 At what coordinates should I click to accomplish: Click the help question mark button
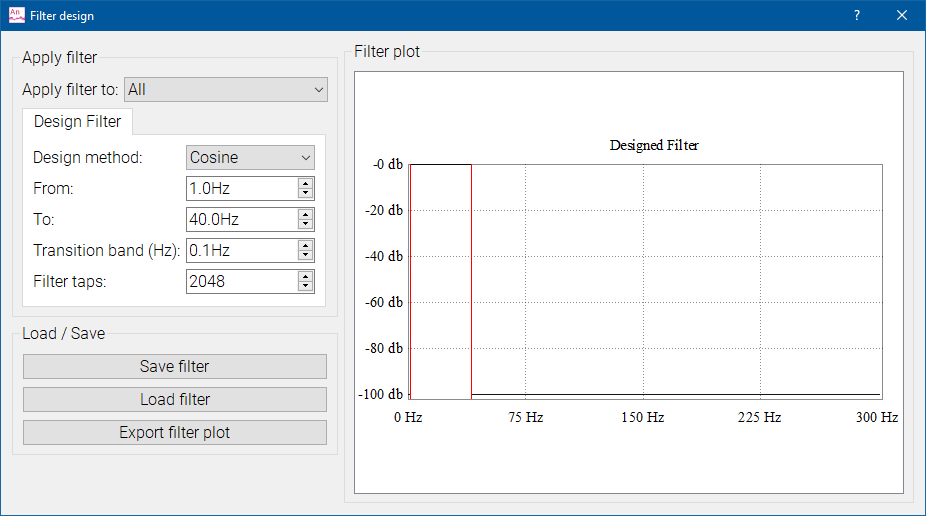click(x=857, y=15)
